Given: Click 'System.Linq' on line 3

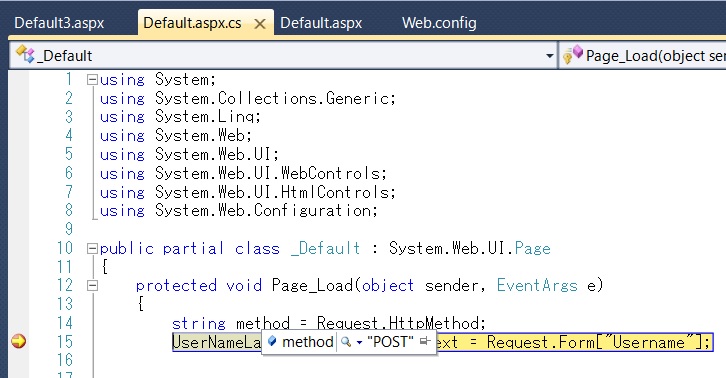Looking at the screenshot, I should (206, 117).
